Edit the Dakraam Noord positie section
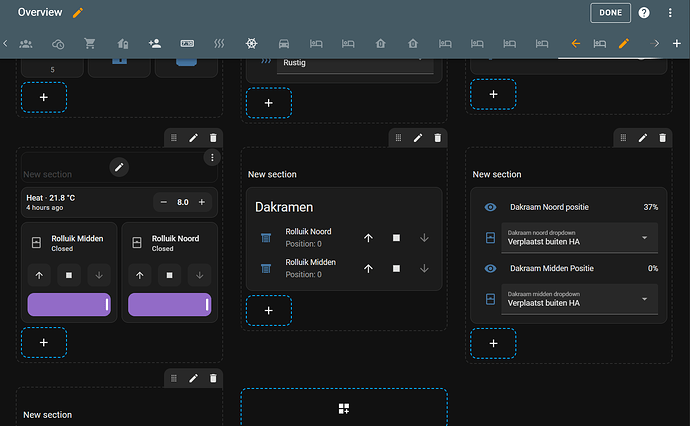 click(x=642, y=138)
